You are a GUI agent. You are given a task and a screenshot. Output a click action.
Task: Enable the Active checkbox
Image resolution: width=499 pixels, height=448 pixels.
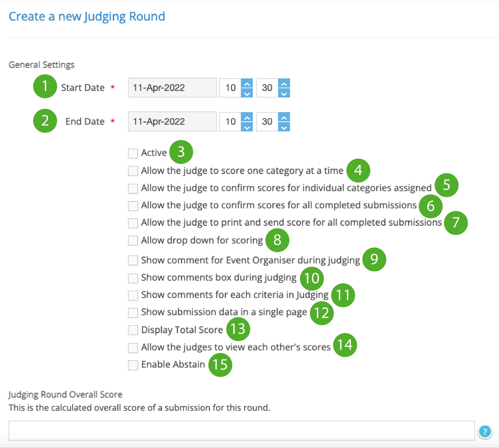pos(133,153)
